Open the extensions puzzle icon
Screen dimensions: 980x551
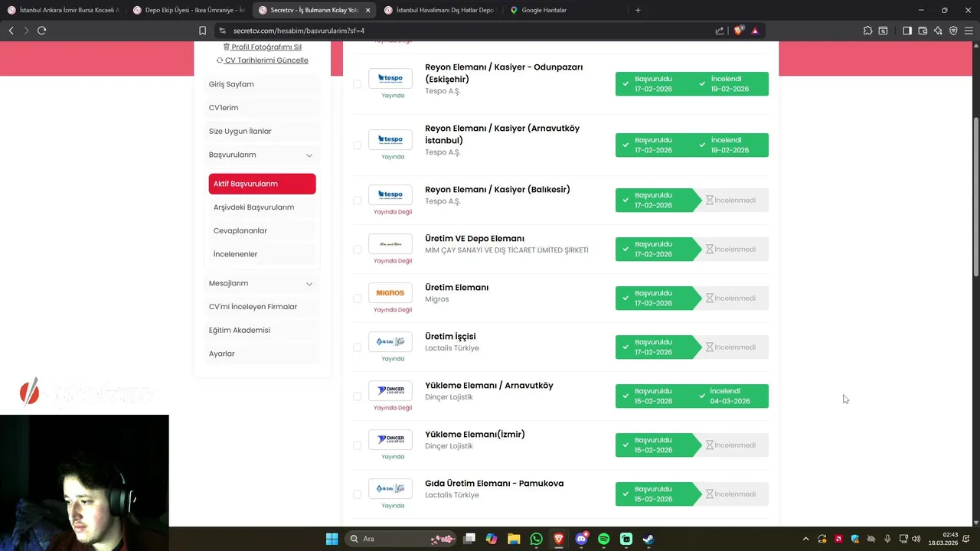click(x=867, y=31)
